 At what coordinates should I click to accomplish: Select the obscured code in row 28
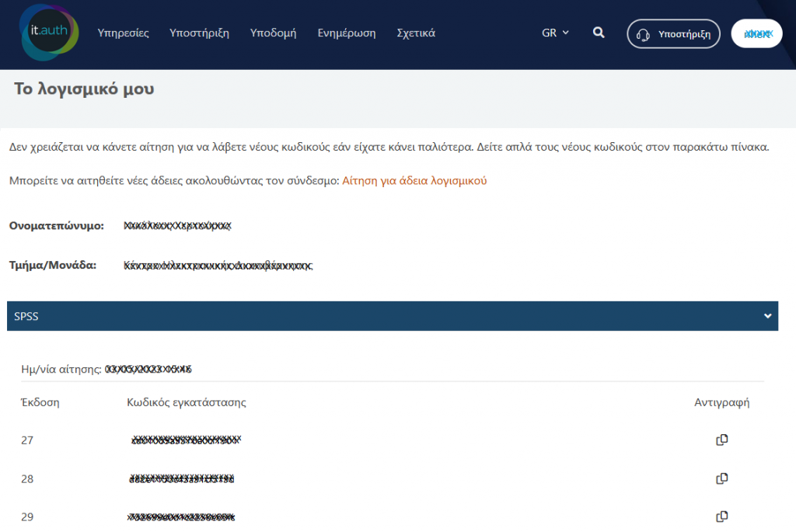[x=182, y=478]
